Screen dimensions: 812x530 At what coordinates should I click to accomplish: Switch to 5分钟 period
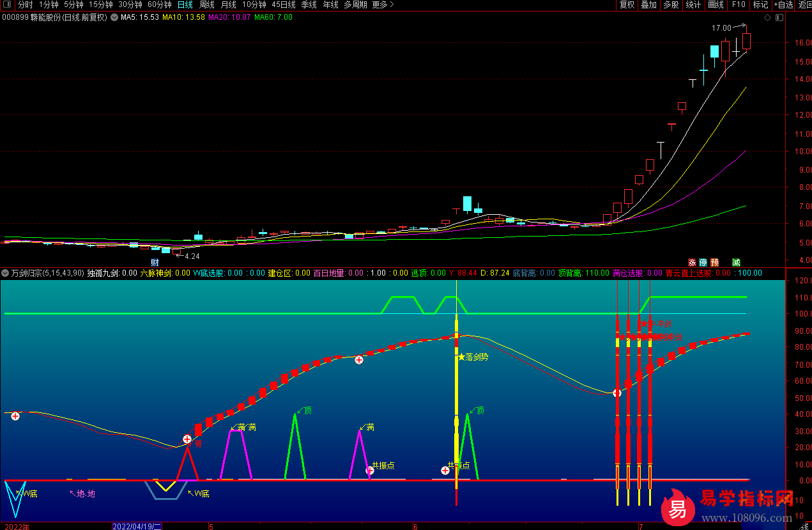click(74, 4)
